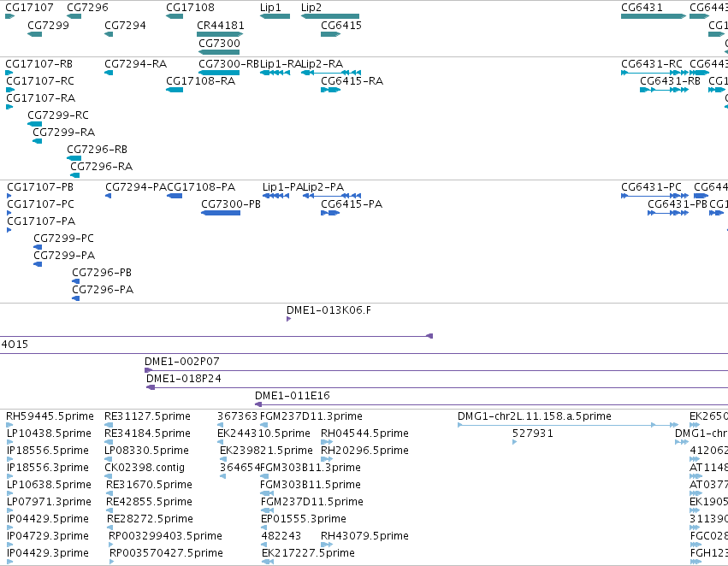Select the EK244310.5prime label

click(263, 433)
